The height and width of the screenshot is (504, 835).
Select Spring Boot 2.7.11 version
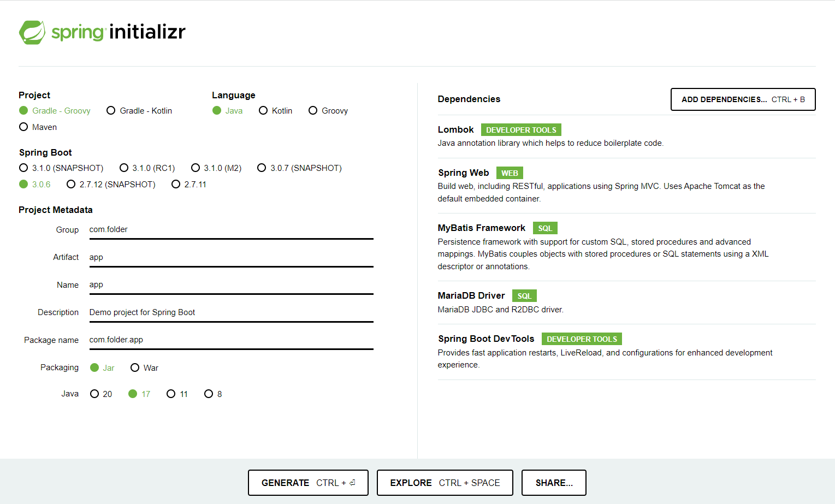coord(189,184)
